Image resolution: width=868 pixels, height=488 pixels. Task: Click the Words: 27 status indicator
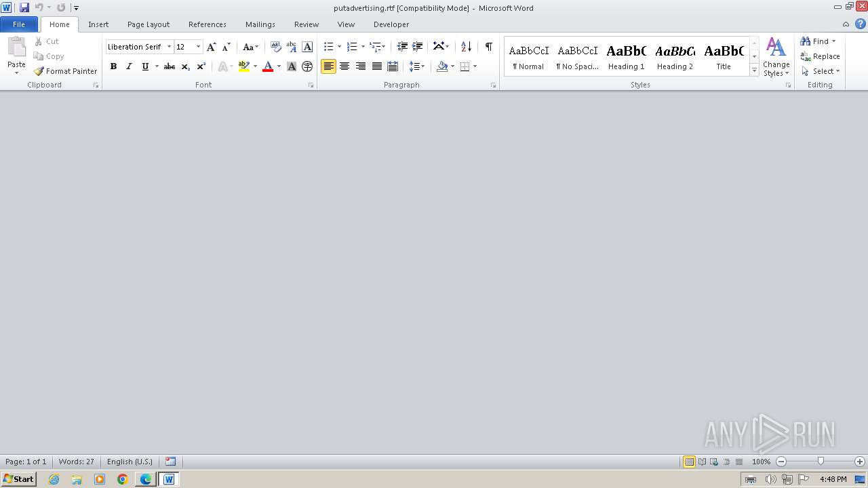77,462
